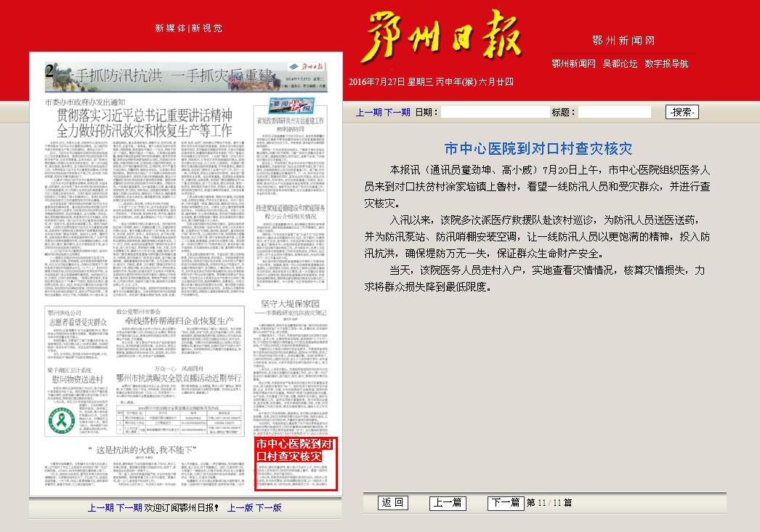Viewport: 760px width, 532px height.
Task: Open the article 鄂州市抗洪赈灾全景直播活动近期举行
Action: click(x=178, y=378)
